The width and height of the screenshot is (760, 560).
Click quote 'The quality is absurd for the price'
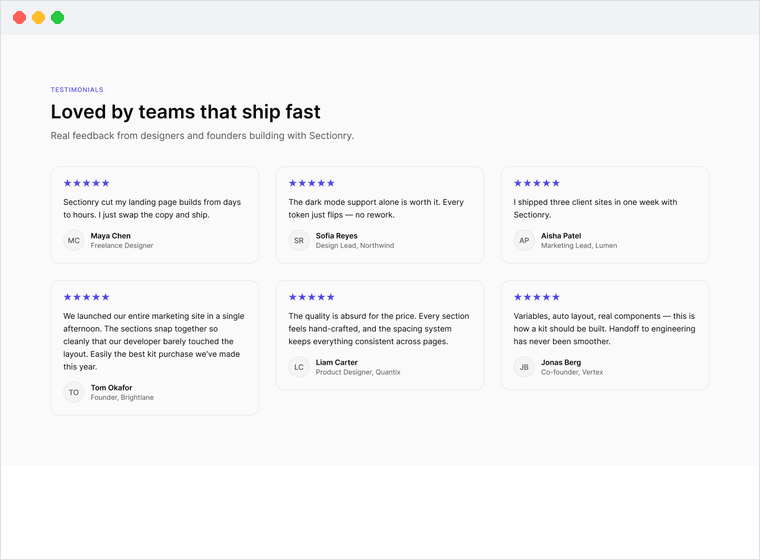coord(379,329)
